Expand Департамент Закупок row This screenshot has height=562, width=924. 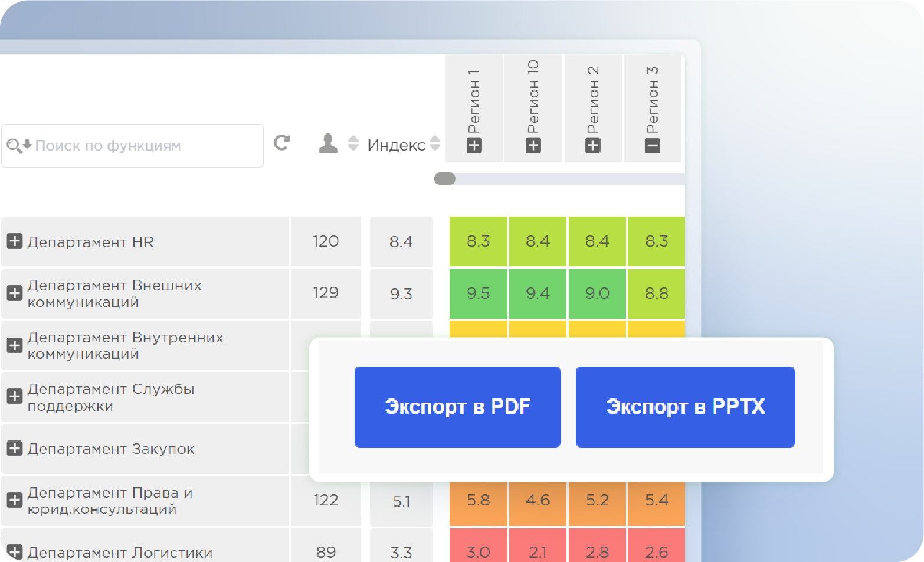click(15, 448)
